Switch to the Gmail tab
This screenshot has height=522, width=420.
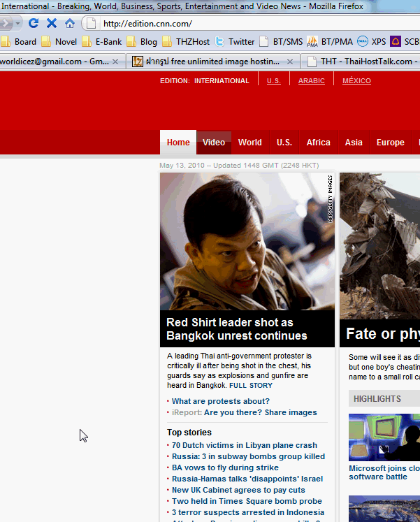55,61
